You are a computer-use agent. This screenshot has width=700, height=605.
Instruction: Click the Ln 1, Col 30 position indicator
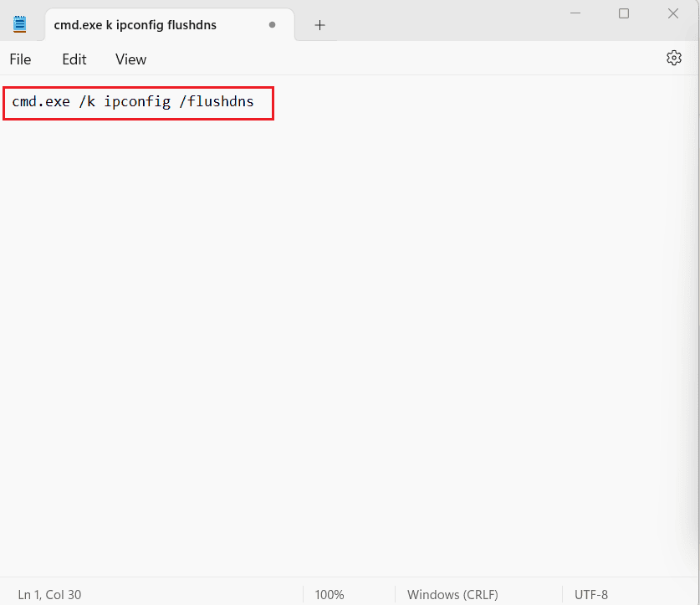(x=49, y=594)
